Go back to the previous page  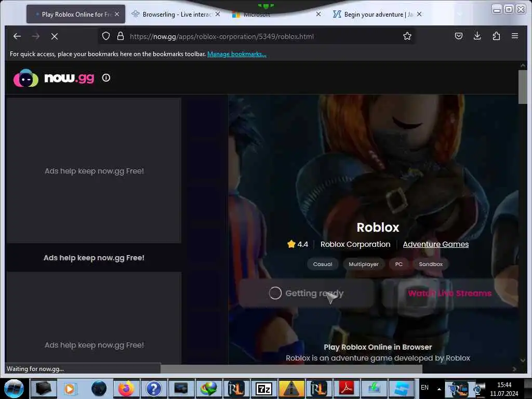point(17,36)
